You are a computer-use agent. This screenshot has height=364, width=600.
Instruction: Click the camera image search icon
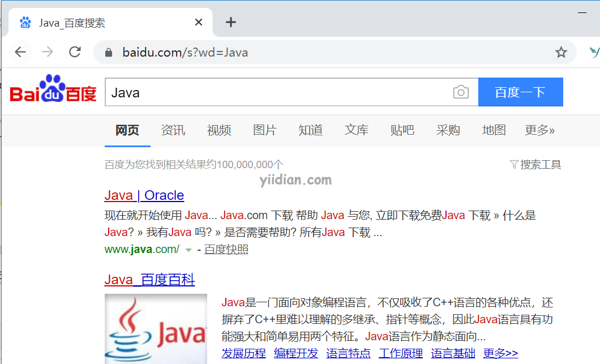[461, 92]
